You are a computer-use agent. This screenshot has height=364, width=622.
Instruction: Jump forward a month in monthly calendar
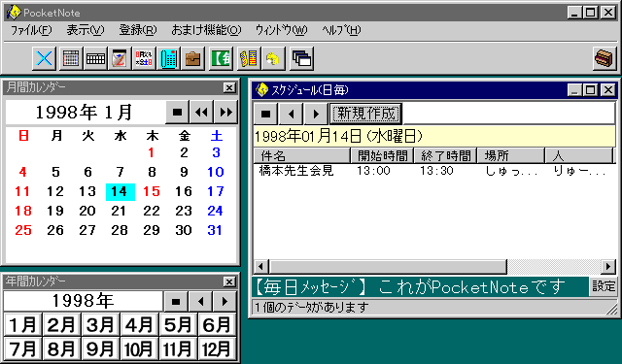click(x=225, y=113)
